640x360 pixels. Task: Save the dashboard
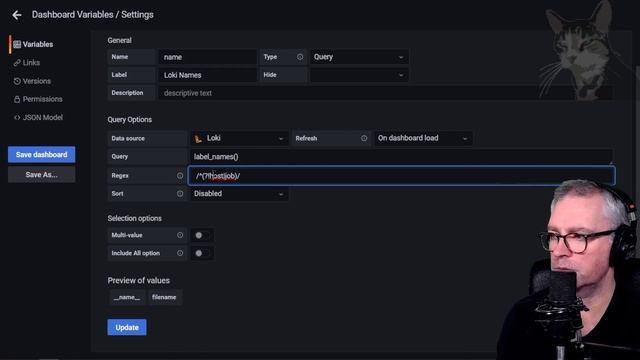42,155
